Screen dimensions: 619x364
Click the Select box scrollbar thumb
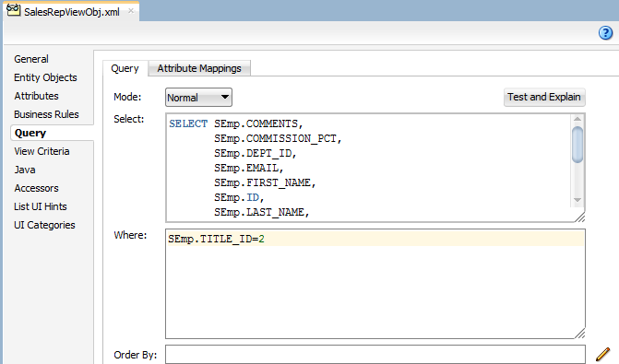tap(577, 145)
